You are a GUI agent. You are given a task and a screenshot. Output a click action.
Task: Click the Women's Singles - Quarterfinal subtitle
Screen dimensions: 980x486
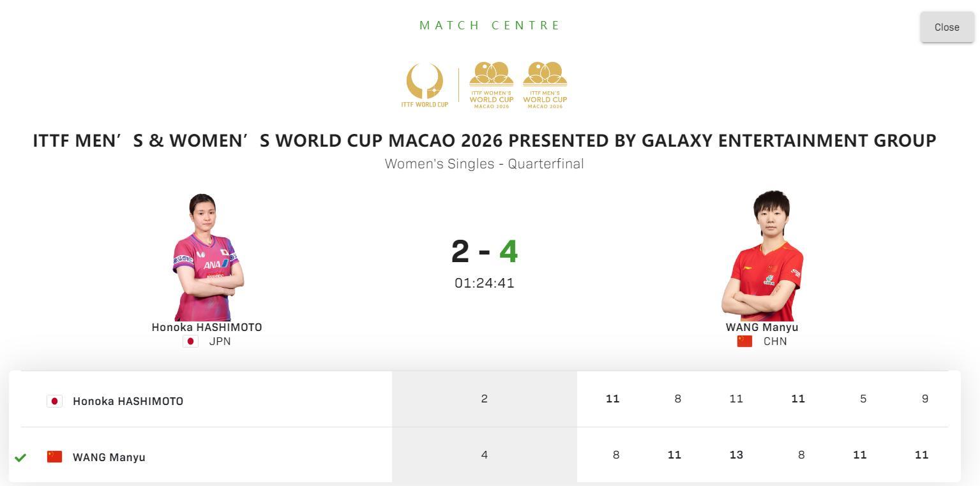click(484, 164)
